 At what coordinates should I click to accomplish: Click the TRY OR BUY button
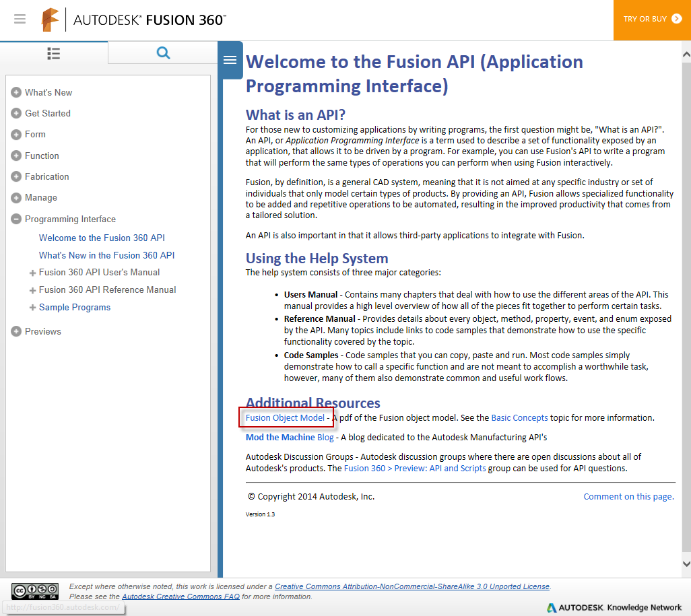click(x=652, y=20)
